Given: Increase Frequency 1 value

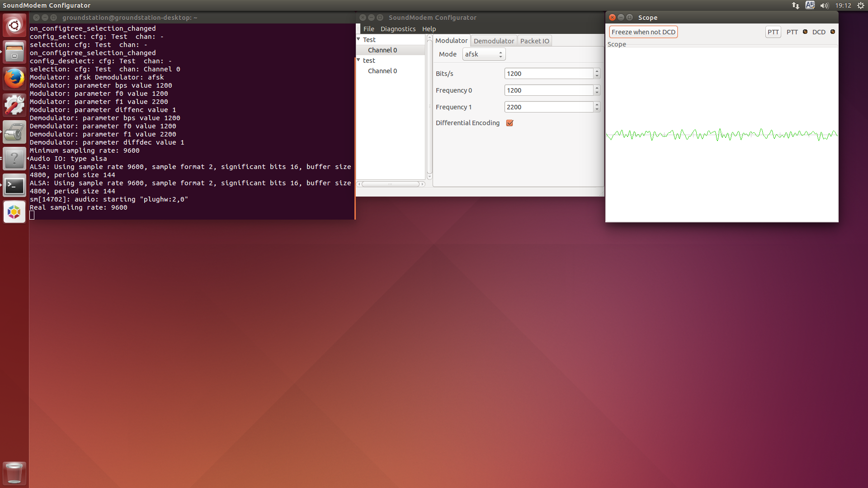Looking at the screenshot, I should (597, 104).
